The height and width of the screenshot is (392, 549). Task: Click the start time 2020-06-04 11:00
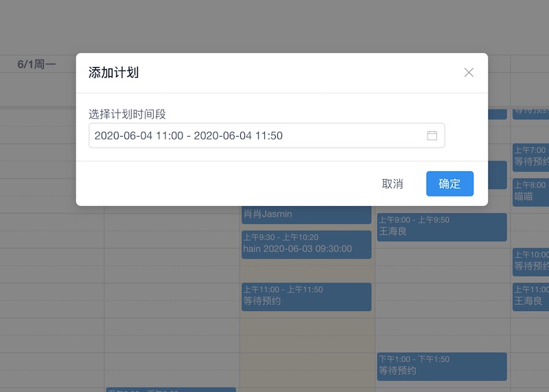click(139, 136)
